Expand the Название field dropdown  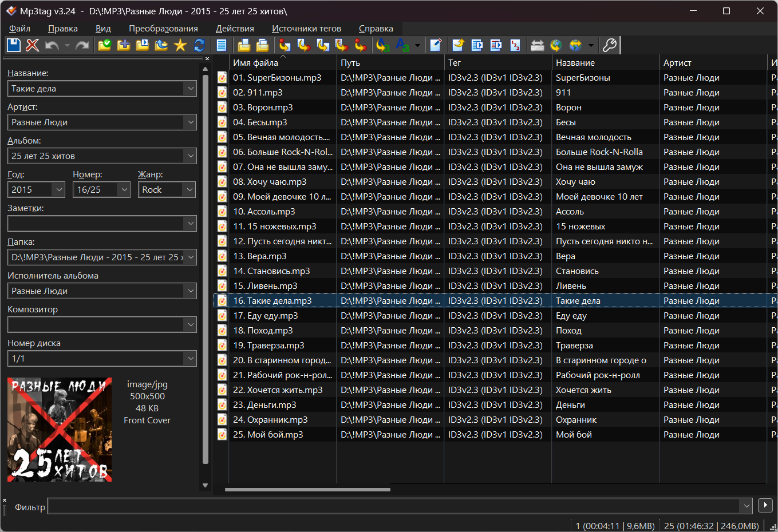coord(191,88)
